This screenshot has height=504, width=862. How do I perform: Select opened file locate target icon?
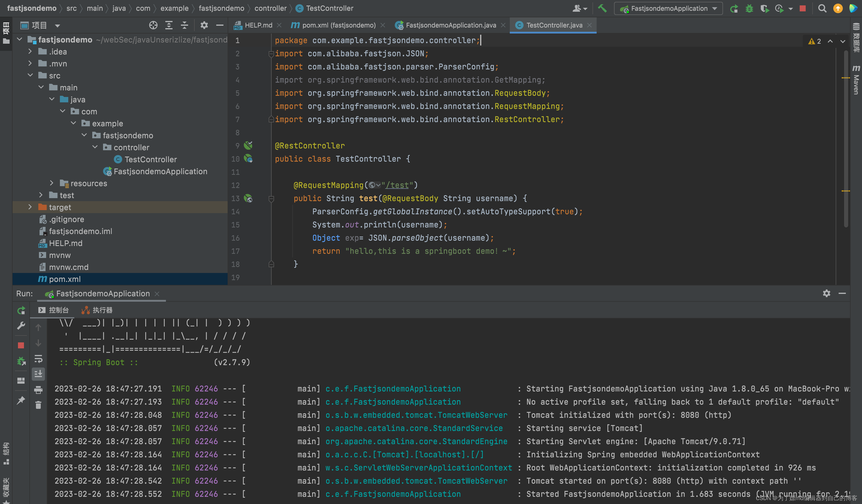[x=153, y=25]
